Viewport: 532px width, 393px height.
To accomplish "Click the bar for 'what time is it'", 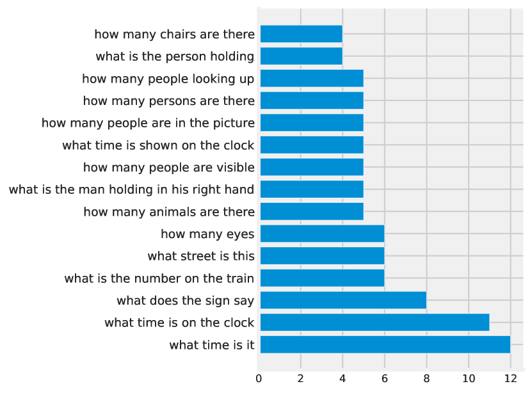I will click(385, 344).
